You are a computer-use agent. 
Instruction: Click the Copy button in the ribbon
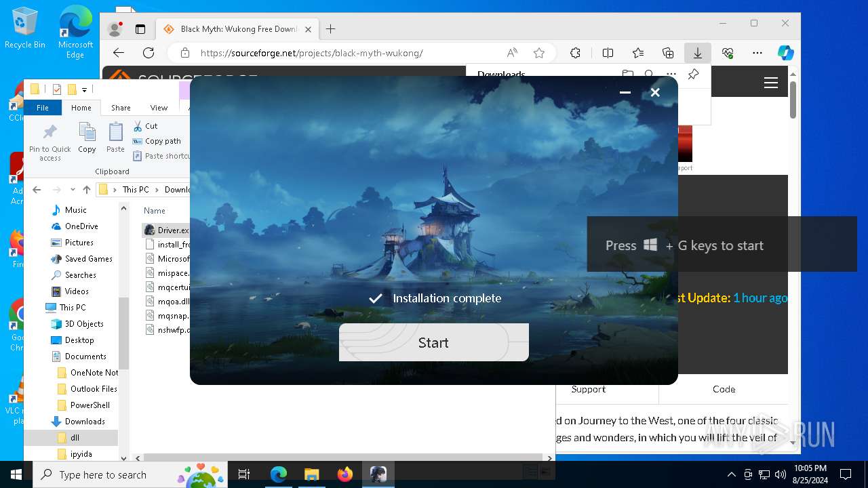pos(87,138)
